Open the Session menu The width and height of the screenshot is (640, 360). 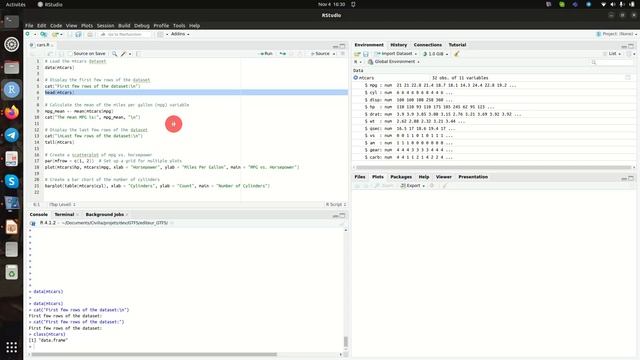click(x=105, y=25)
